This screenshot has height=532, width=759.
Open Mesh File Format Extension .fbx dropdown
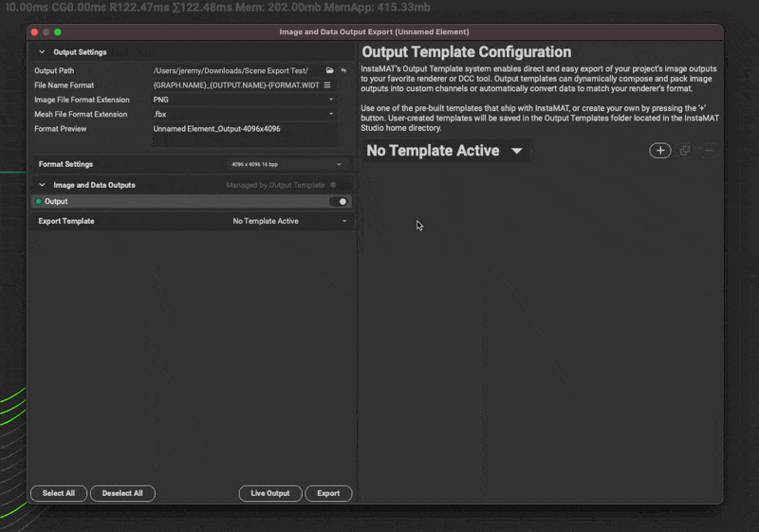click(244, 114)
